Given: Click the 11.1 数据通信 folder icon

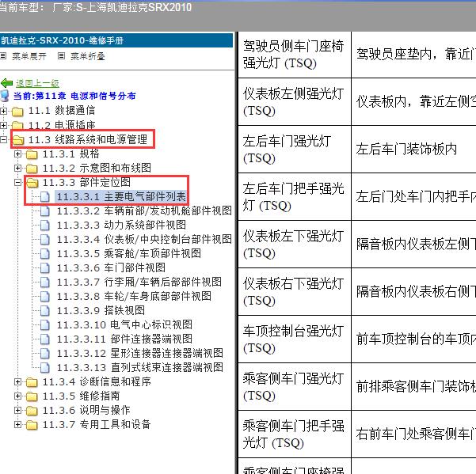Looking at the screenshot, I should click(17, 112).
